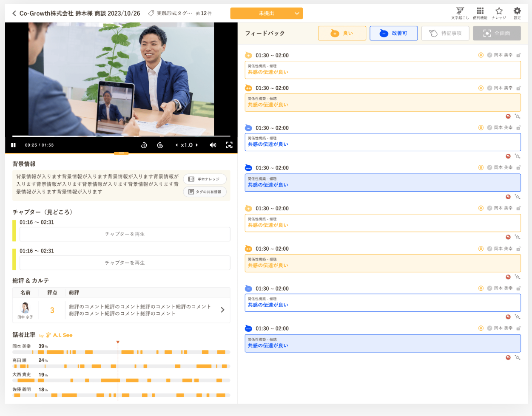Click red comment icon under second feedback
Screen dimensions: 532x416
click(x=508, y=116)
